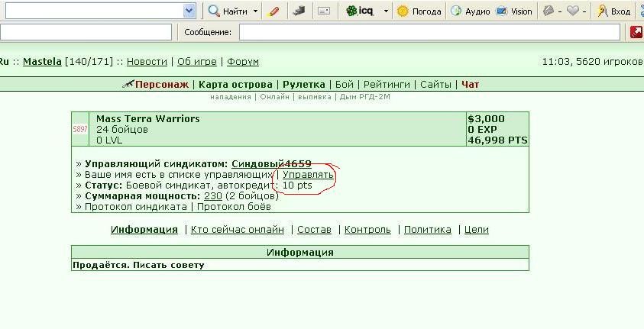Click the $3,000 balance value
This screenshot has width=644, height=329.
pyautogui.click(x=486, y=119)
